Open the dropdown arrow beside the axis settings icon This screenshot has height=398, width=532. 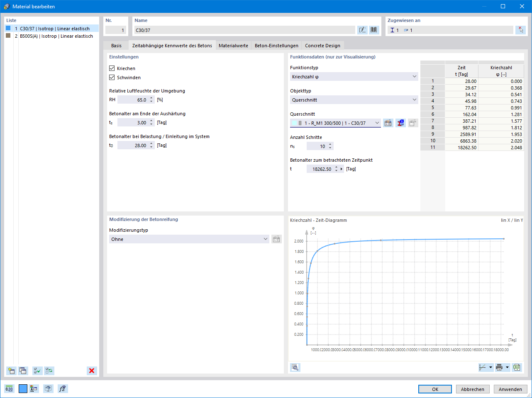491,367
